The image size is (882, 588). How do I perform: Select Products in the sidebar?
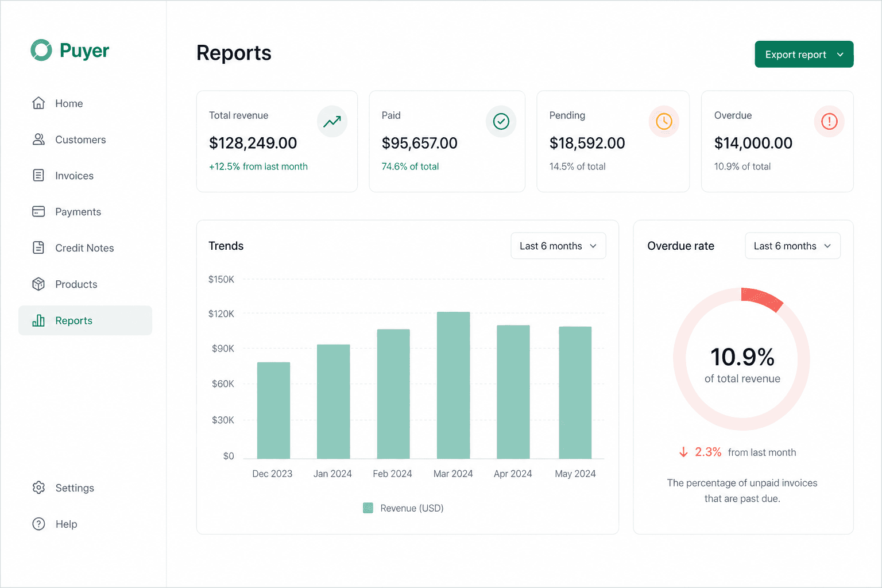point(85,284)
